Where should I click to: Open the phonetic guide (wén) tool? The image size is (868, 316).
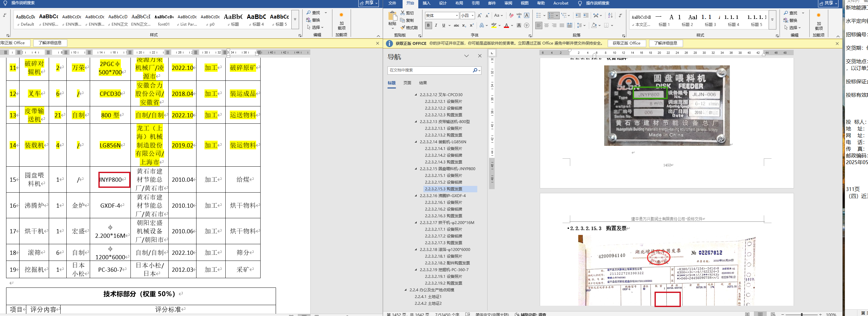tap(519, 15)
